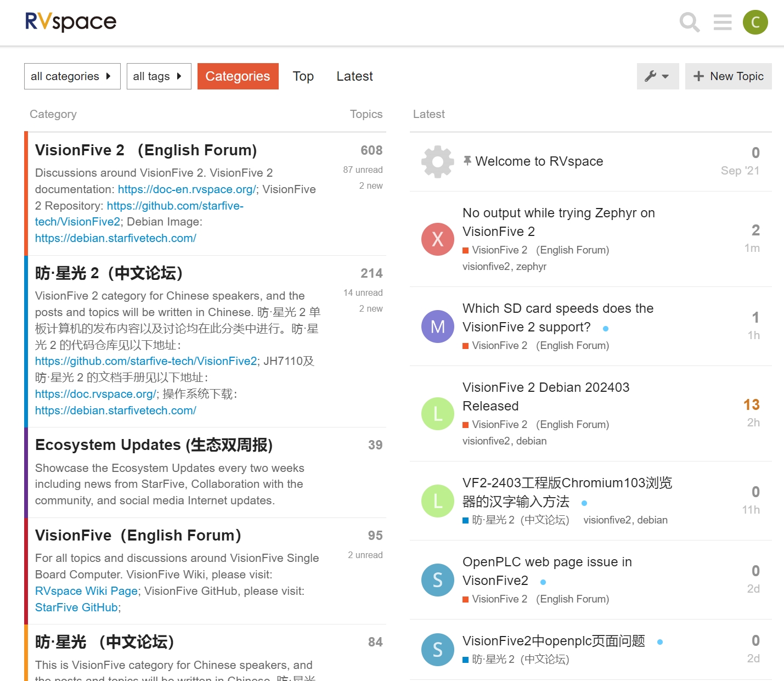The height and width of the screenshot is (681, 784).
Task: Open VisionFive2中openplc页面问题 topic
Action: 554,641
